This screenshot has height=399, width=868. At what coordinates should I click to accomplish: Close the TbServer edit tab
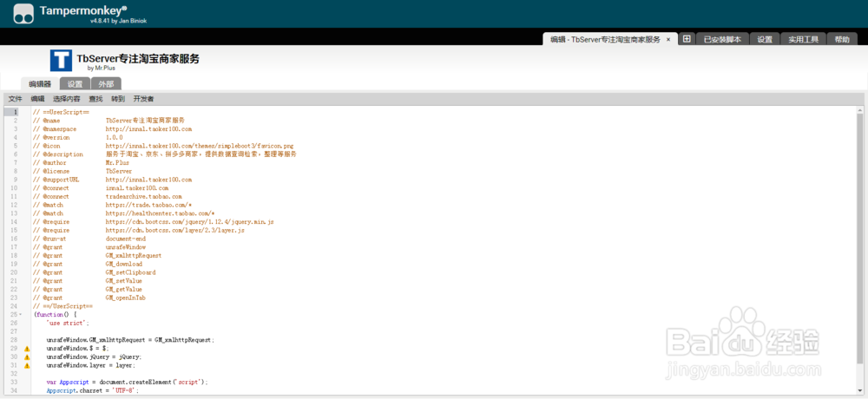coord(668,40)
